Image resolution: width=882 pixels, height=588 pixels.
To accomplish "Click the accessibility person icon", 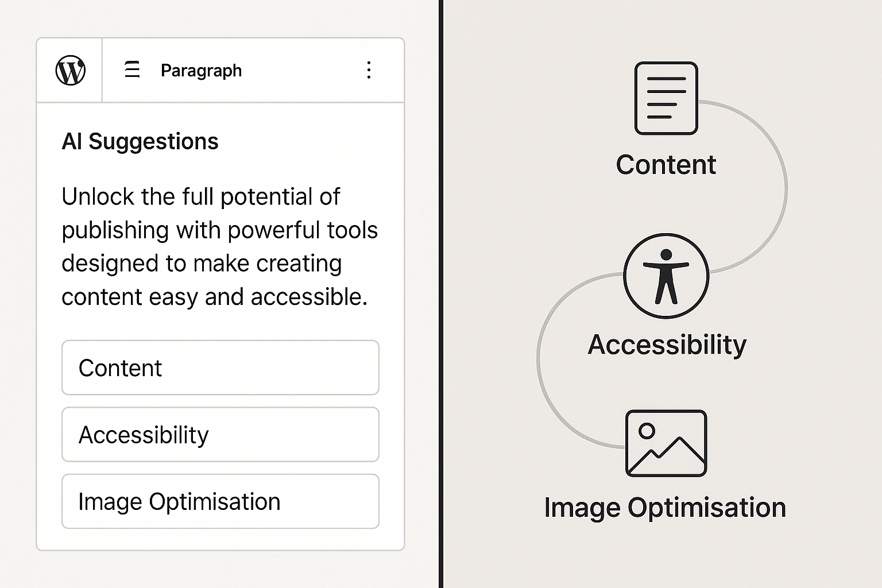I will (666, 276).
